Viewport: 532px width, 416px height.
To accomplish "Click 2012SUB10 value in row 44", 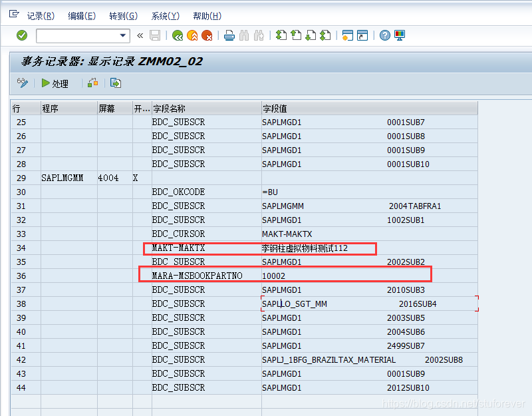I will (408, 388).
